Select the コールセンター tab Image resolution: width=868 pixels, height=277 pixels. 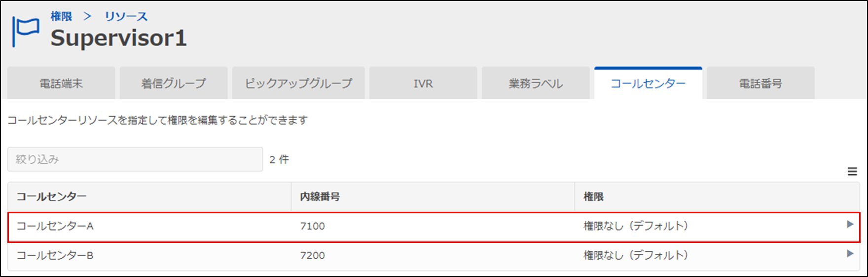[648, 83]
